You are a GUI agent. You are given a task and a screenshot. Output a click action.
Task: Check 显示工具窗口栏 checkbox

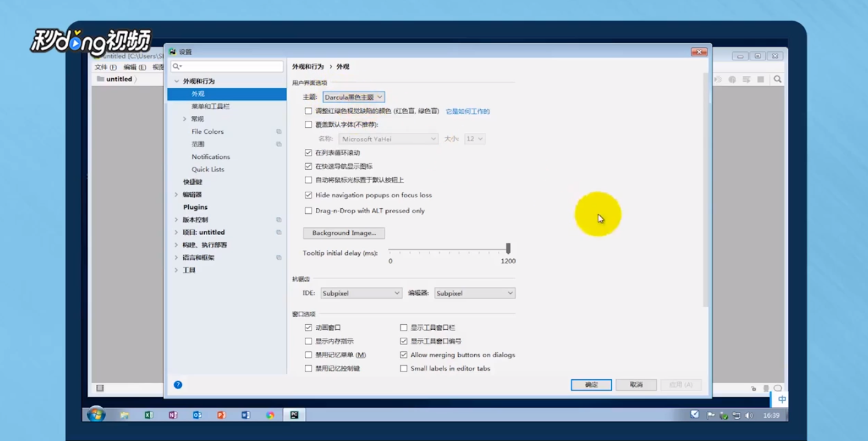404,328
